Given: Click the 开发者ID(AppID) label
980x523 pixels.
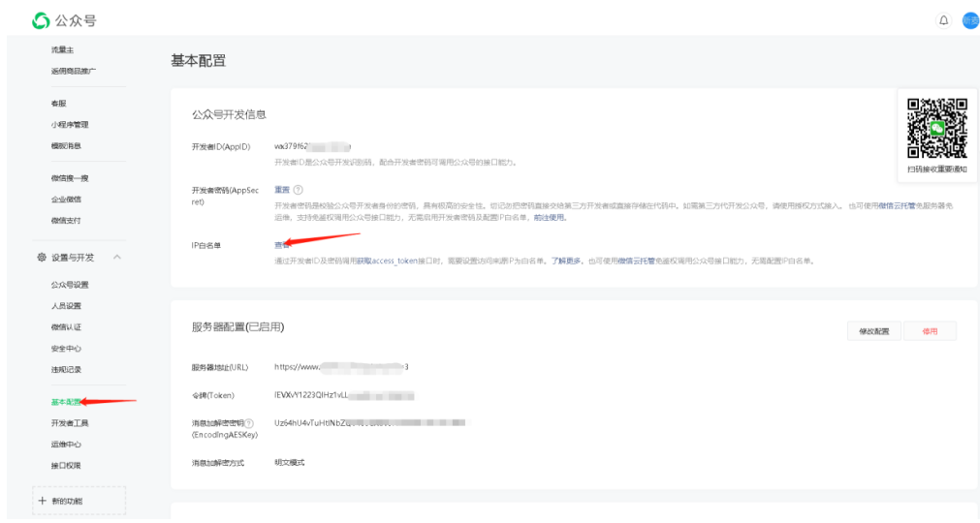Looking at the screenshot, I should click(221, 146).
